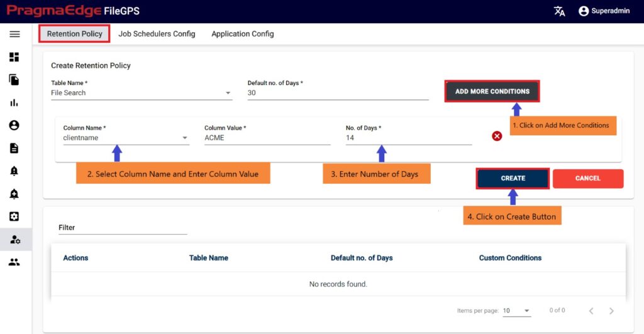Viewport: 644px width, 334px height.
Task: Open the settings gear box icon in sidebar
Action: (x=14, y=216)
